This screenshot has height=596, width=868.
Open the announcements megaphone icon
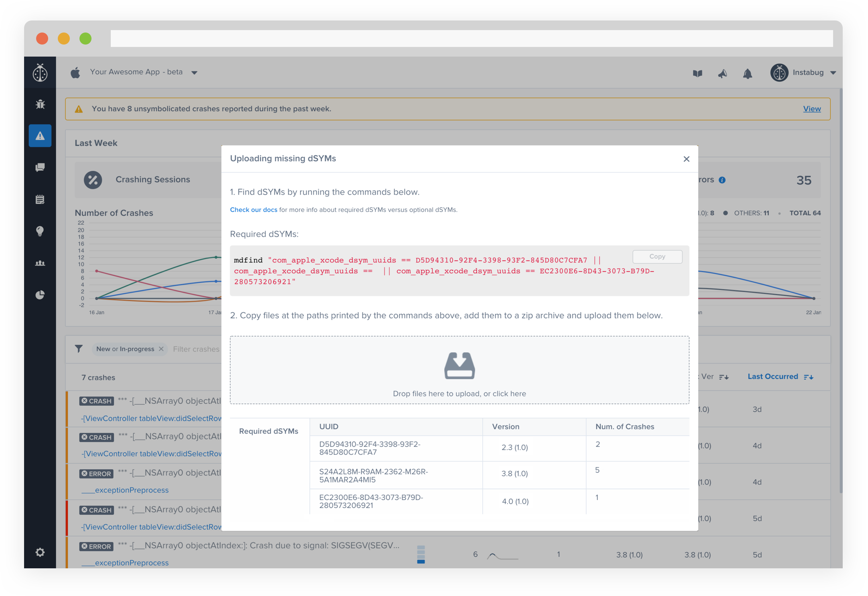click(x=722, y=73)
